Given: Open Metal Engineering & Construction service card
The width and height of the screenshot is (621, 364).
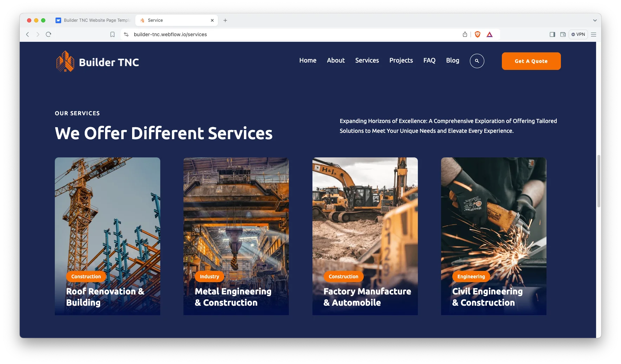Looking at the screenshot, I should pos(236,236).
